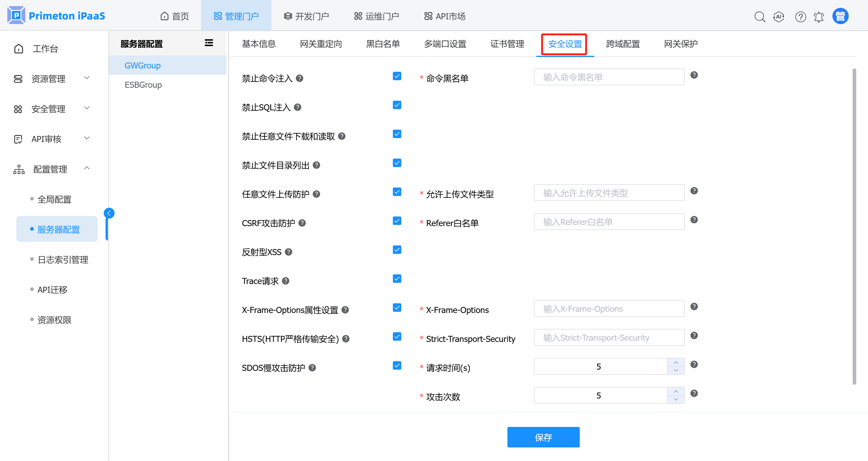Click the blue sidebar collapse arrow
This screenshot has height=461, width=868.
point(109,213)
